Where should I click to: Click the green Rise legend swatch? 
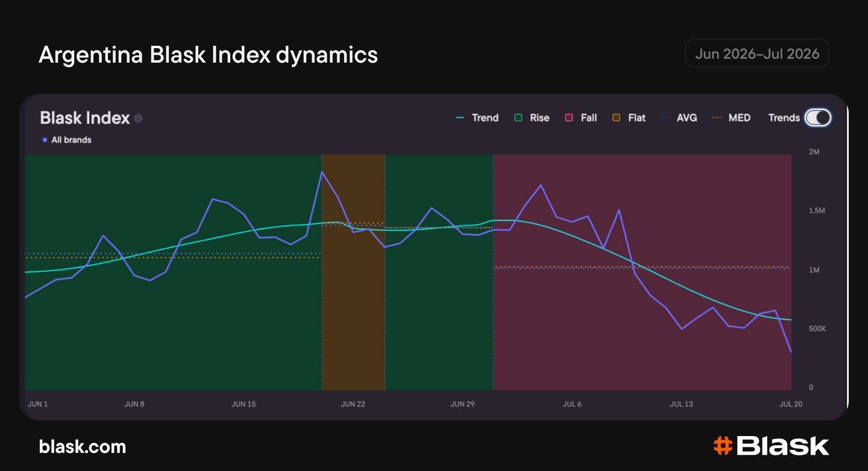click(x=518, y=118)
